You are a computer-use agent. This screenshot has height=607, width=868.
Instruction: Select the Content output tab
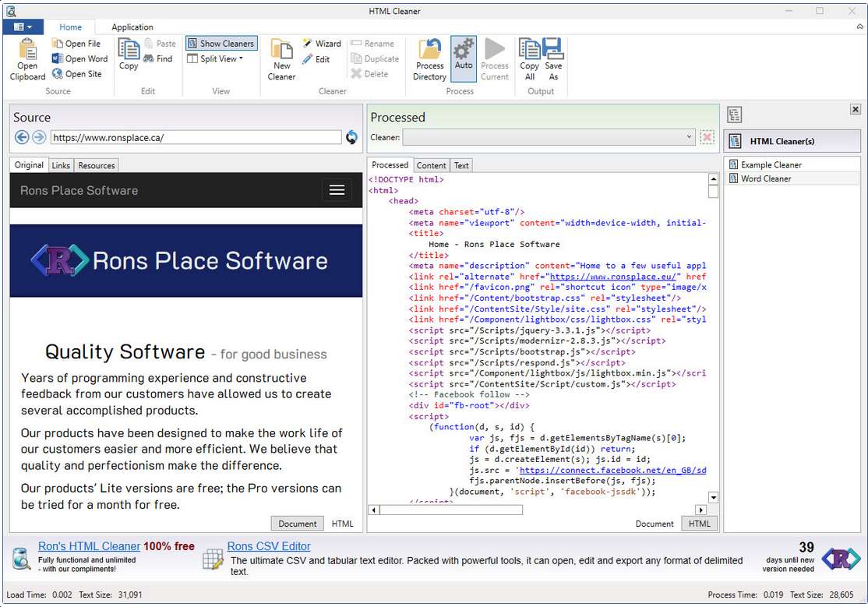431,166
